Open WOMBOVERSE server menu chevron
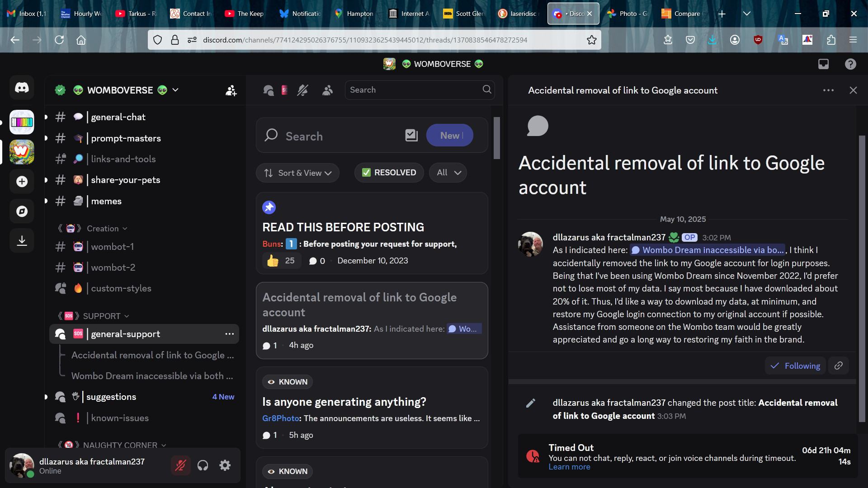The height and width of the screenshot is (488, 868). 175,89
